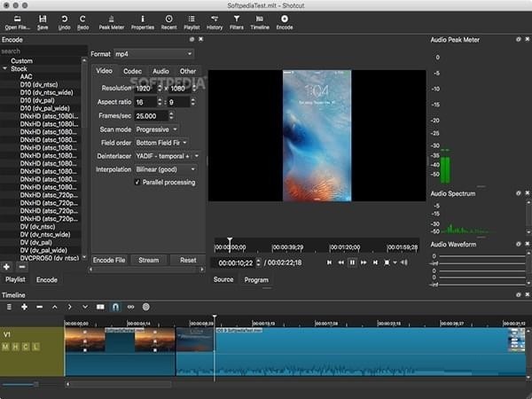
Task: Show the Timeline panel from the toolbar
Action: pos(260,23)
